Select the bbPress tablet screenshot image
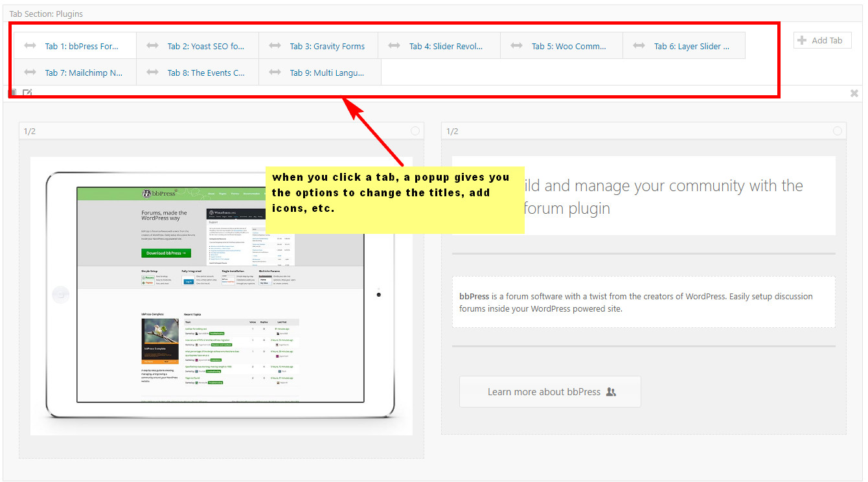The width and height of the screenshot is (868, 482). pos(222,296)
